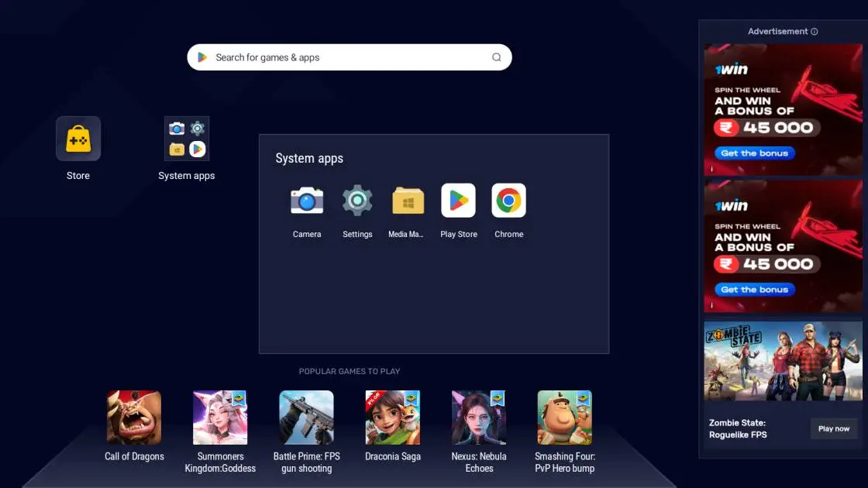Click the Draconia Saga label

click(392, 456)
